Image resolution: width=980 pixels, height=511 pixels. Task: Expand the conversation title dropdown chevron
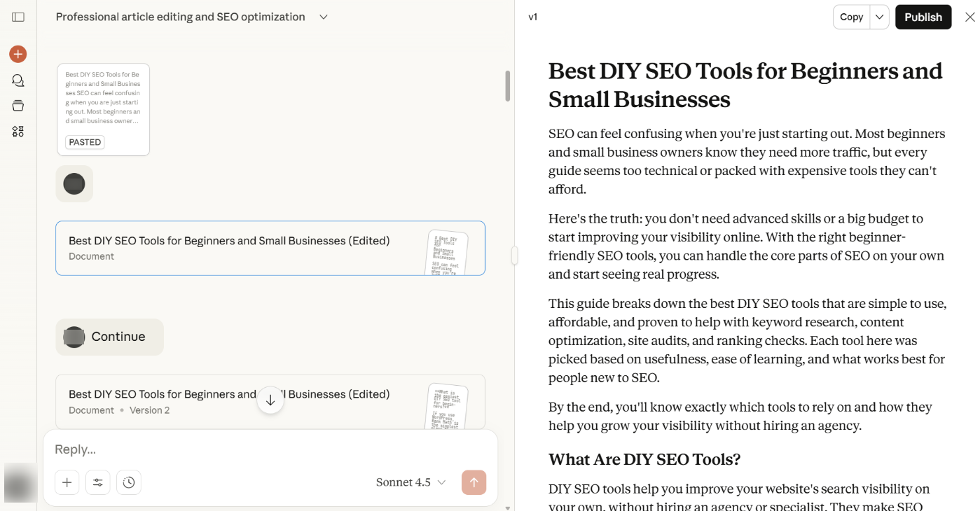coord(324,17)
